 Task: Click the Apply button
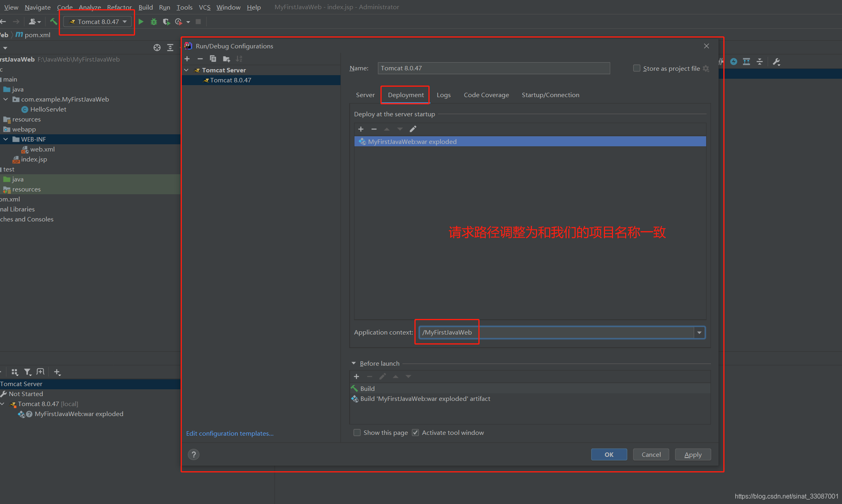pyautogui.click(x=693, y=454)
